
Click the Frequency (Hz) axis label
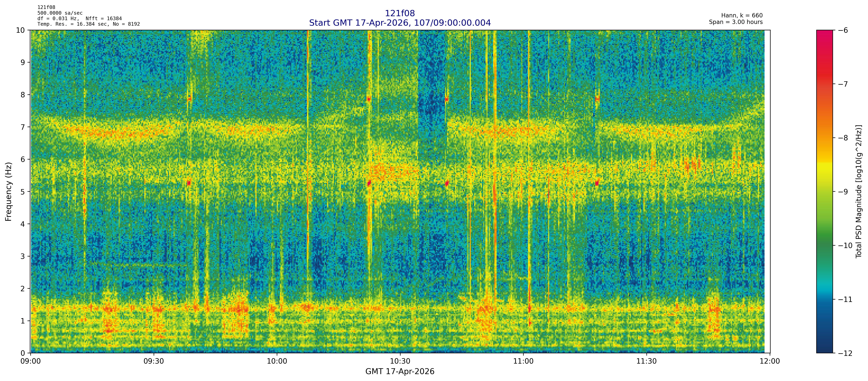pos(8,192)
